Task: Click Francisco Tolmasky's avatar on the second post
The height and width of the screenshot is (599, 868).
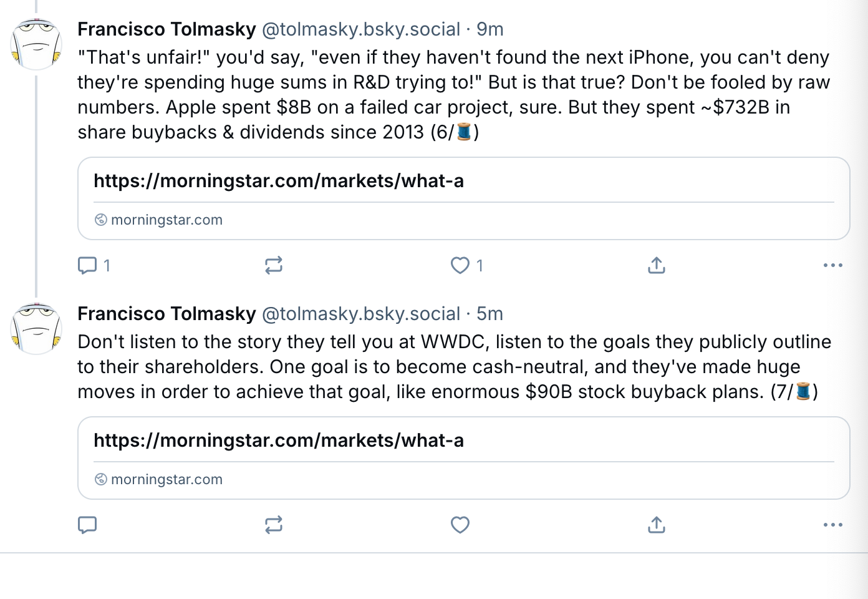Action: coord(36,329)
